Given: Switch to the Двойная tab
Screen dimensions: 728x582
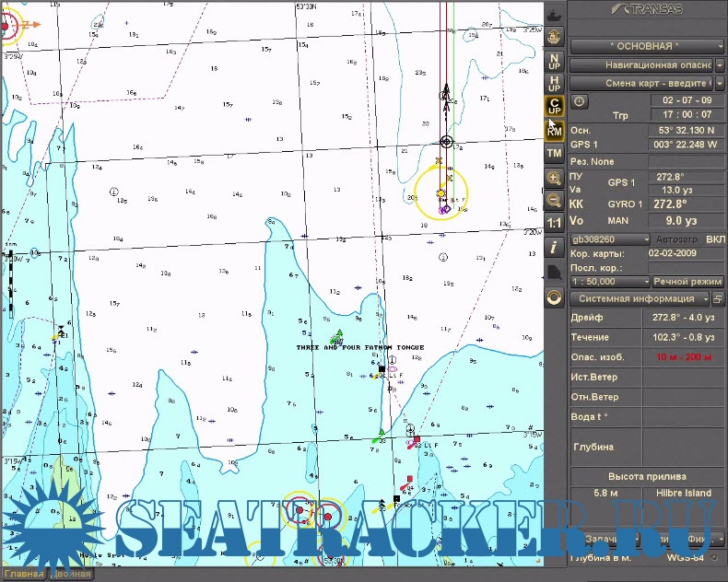Looking at the screenshot, I should point(70,575).
